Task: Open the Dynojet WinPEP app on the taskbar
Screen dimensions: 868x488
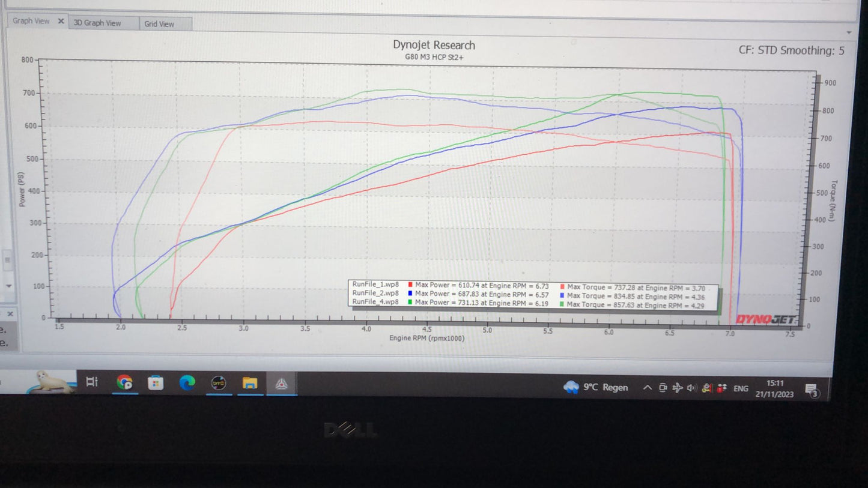Action: 281,384
